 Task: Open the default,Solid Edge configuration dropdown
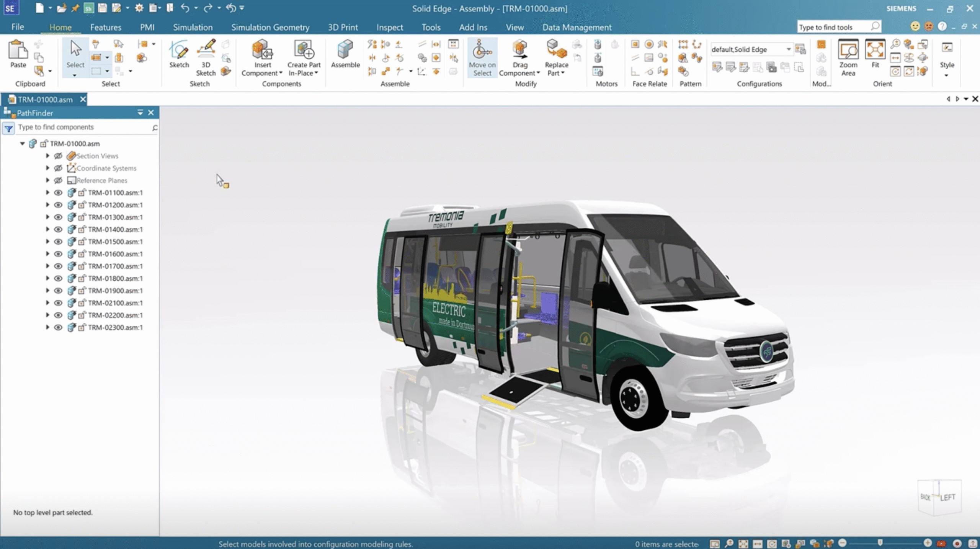788,49
